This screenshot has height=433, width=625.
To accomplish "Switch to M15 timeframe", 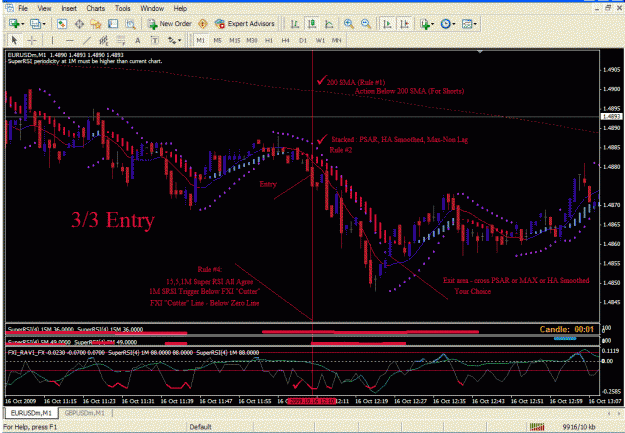I will point(234,40).
